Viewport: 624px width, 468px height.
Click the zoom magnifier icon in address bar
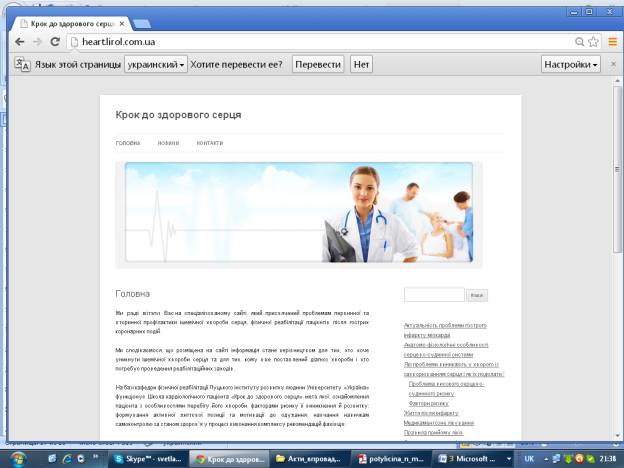pyautogui.click(x=579, y=41)
